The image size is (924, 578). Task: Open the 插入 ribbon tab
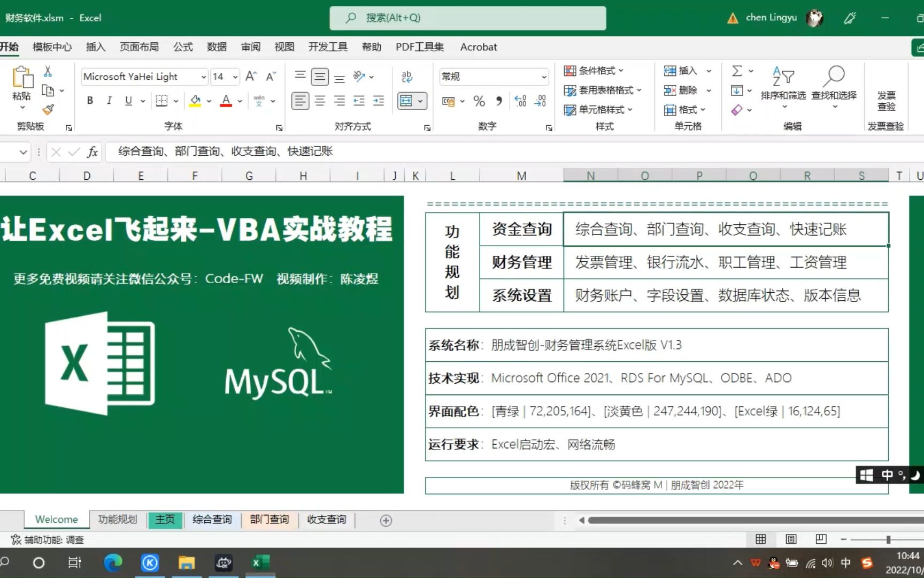96,47
